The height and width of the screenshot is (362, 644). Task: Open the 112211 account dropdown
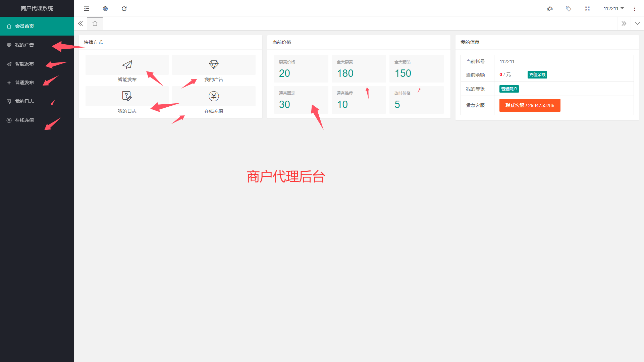(613, 8)
